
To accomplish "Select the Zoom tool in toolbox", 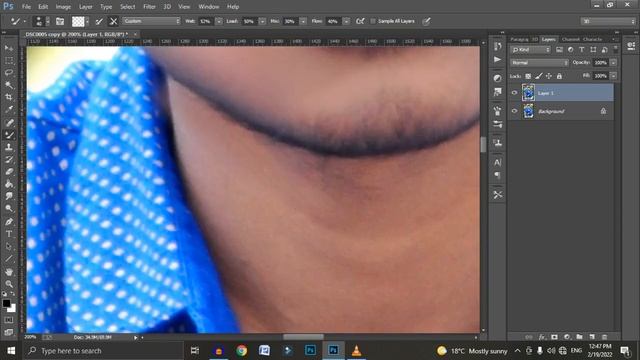I will coord(9,284).
